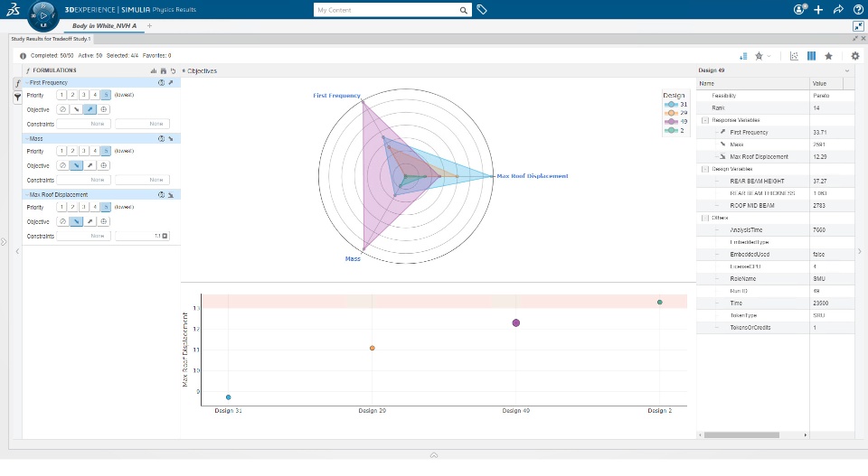Click the Design 2 legend swatch
868x476 pixels.
click(671, 130)
